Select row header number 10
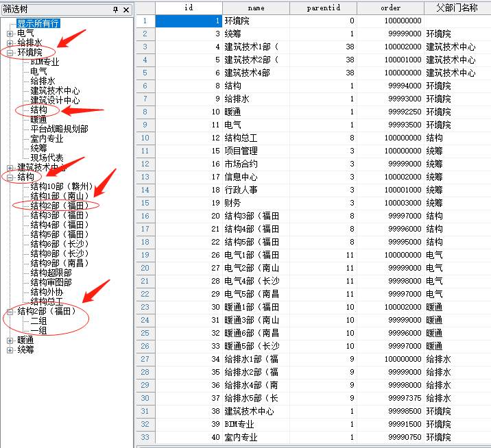Viewport: 491px width, 448px height. pyautogui.click(x=145, y=138)
